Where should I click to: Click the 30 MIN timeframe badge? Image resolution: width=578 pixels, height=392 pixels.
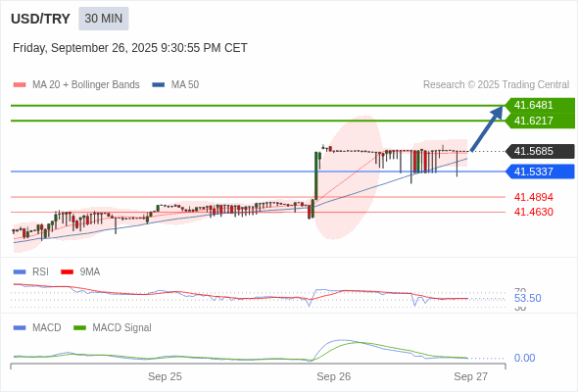pos(103,19)
